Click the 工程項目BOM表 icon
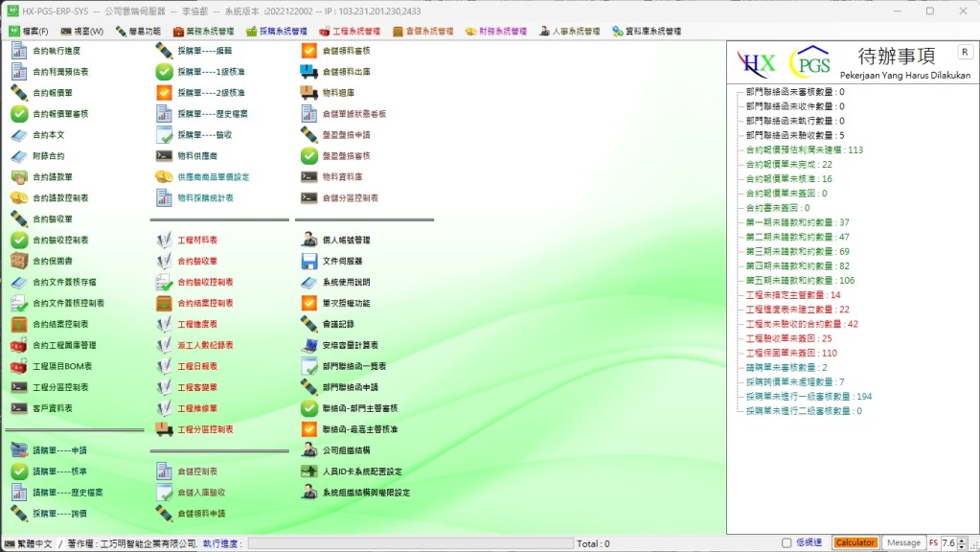 point(19,366)
